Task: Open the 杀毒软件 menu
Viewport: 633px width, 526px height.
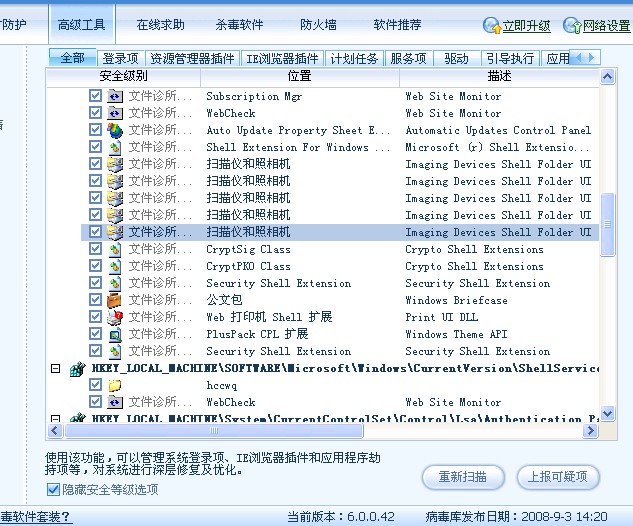Action: point(239,25)
